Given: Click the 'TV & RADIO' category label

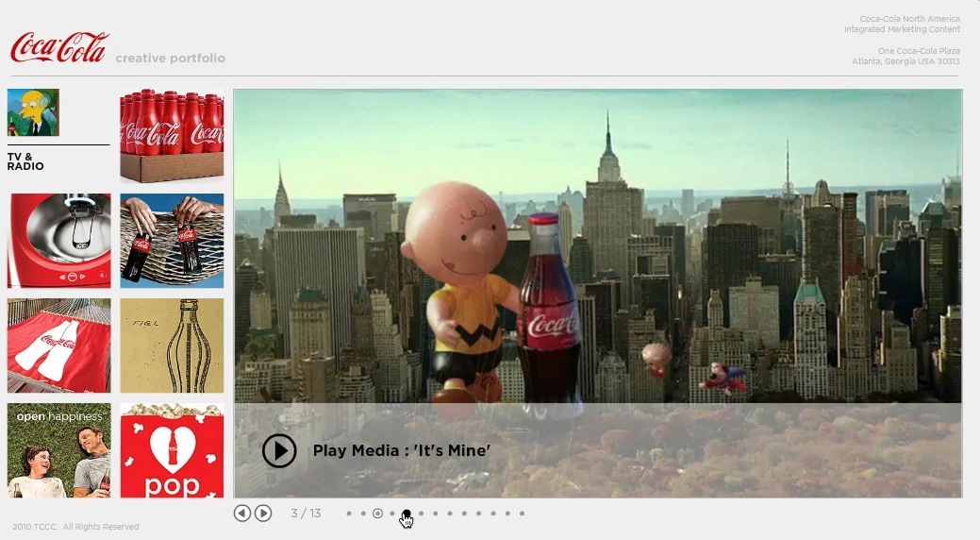Looking at the screenshot, I should click(25, 161).
